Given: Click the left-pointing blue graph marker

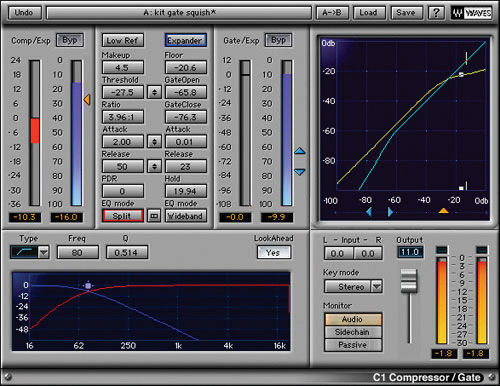Looking at the screenshot, I should click(369, 212).
